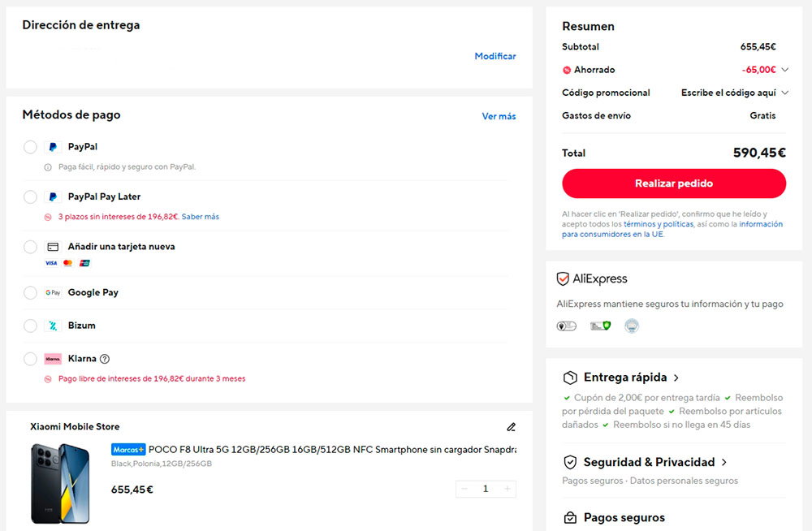This screenshot has width=812, height=531.
Task: Expand the Código promocional chevron
Action: point(785,93)
